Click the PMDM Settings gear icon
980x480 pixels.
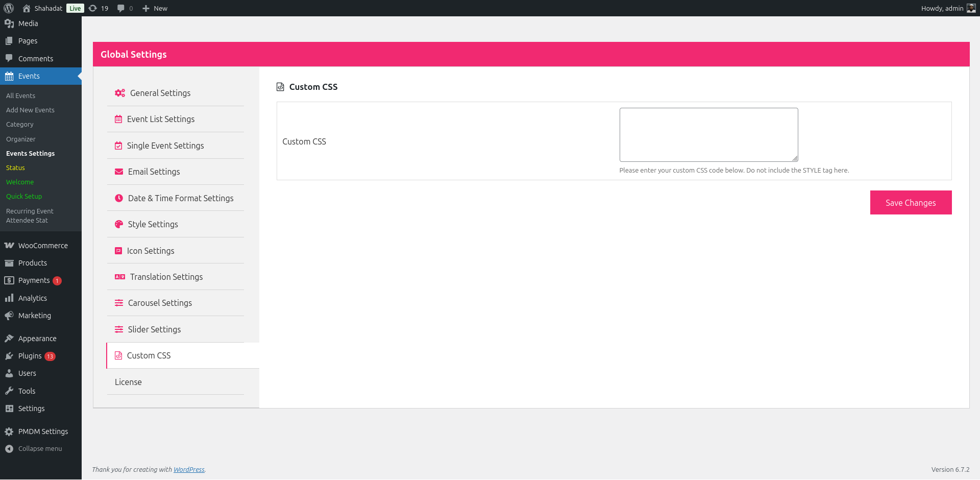9,431
